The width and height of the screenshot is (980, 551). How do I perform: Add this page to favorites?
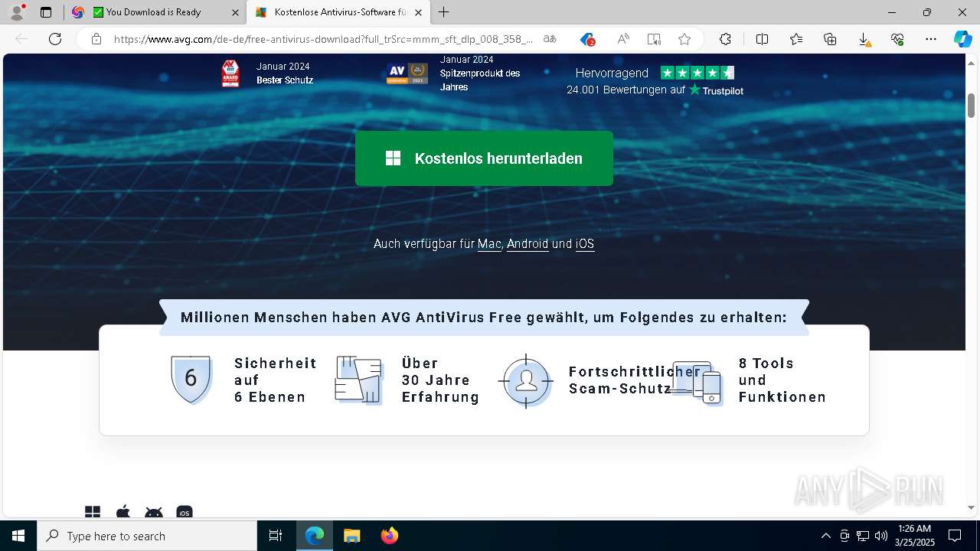coord(684,39)
